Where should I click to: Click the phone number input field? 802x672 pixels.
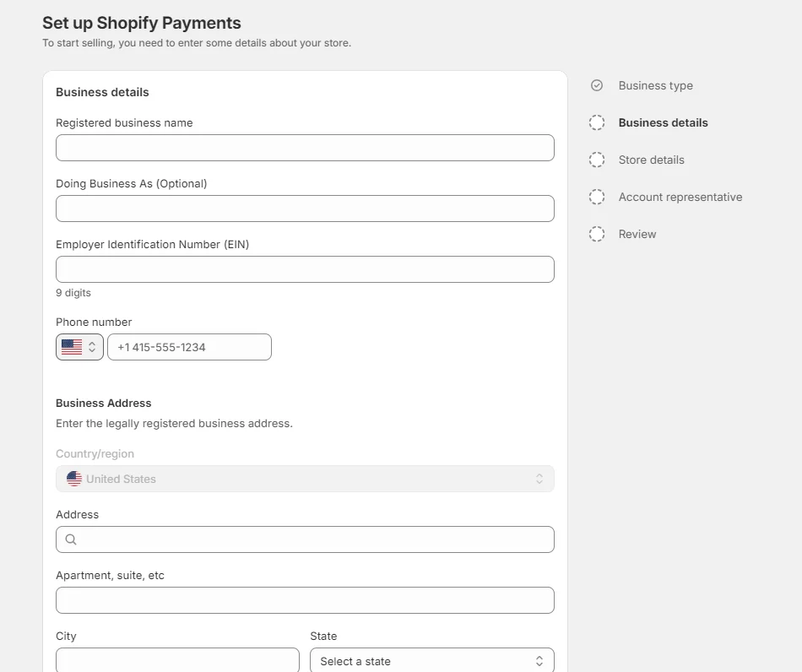click(x=189, y=347)
